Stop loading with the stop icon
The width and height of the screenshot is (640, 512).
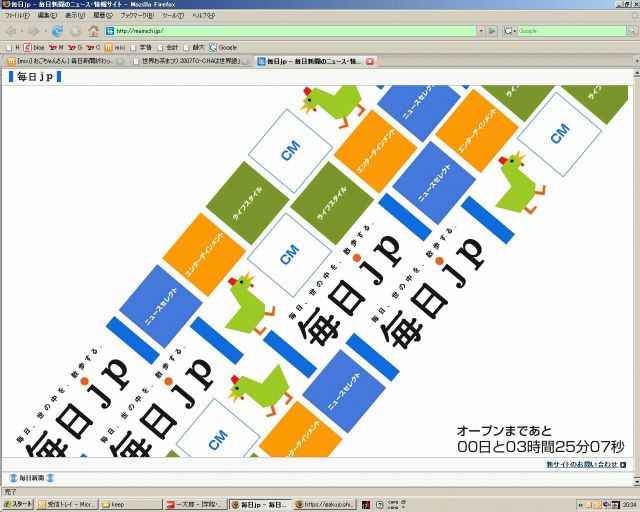pos(76,31)
